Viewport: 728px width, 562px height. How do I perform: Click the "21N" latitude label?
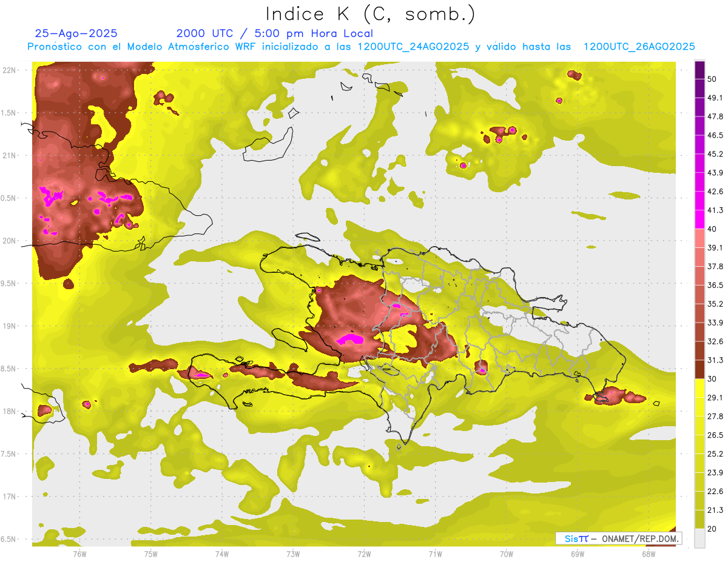click(10, 155)
